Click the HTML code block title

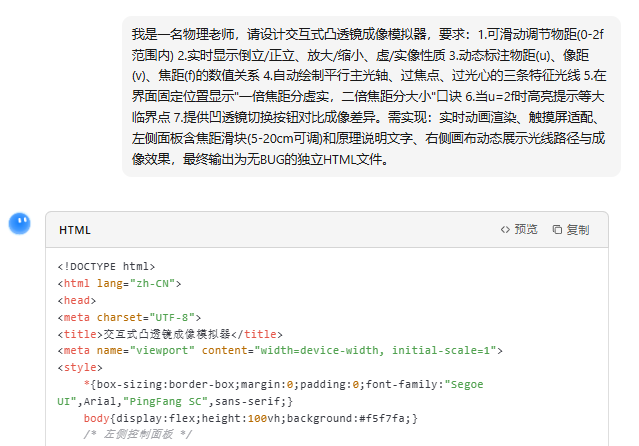tap(75, 230)
